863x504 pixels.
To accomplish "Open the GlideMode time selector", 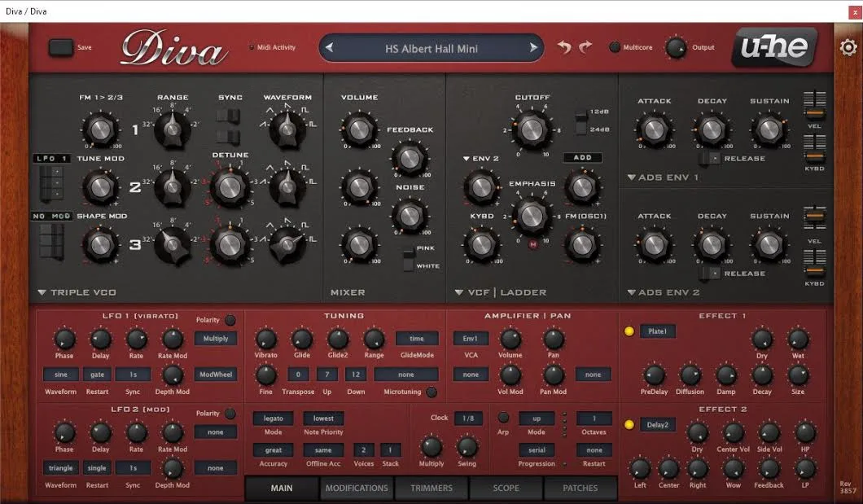I will 417,339.
